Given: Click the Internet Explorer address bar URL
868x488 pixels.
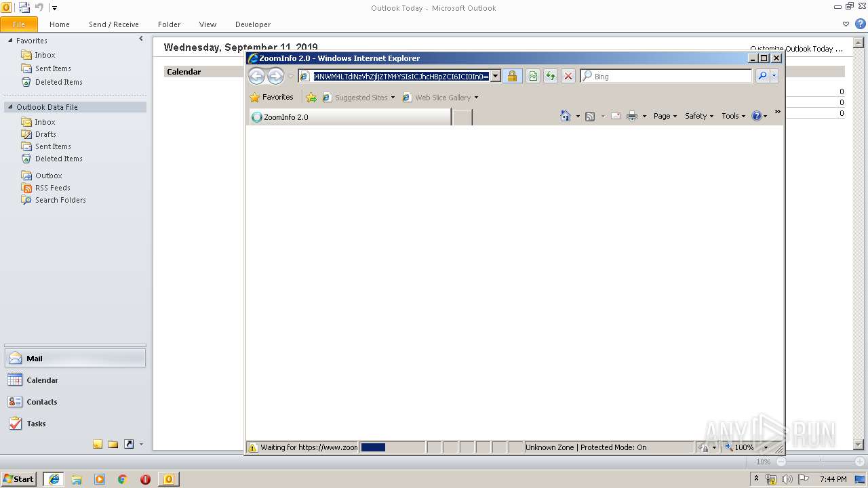Looking at the screenshot, I should pos(400,76).
